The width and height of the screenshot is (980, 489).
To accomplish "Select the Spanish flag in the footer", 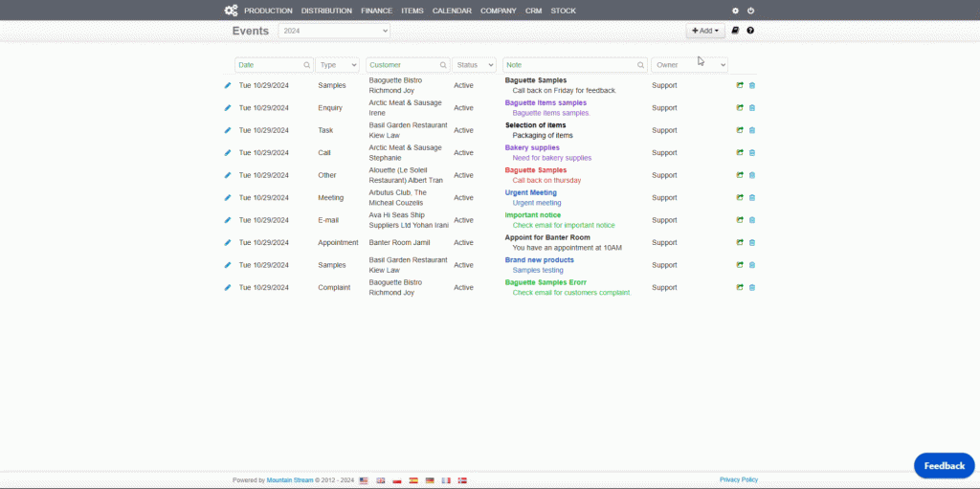I will click(x=413, y=480).
